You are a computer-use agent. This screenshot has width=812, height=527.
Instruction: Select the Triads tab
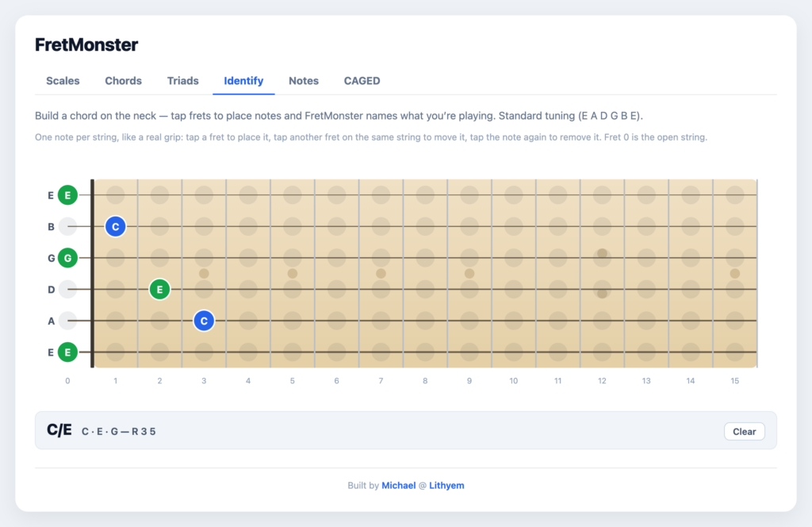point(183,81)
